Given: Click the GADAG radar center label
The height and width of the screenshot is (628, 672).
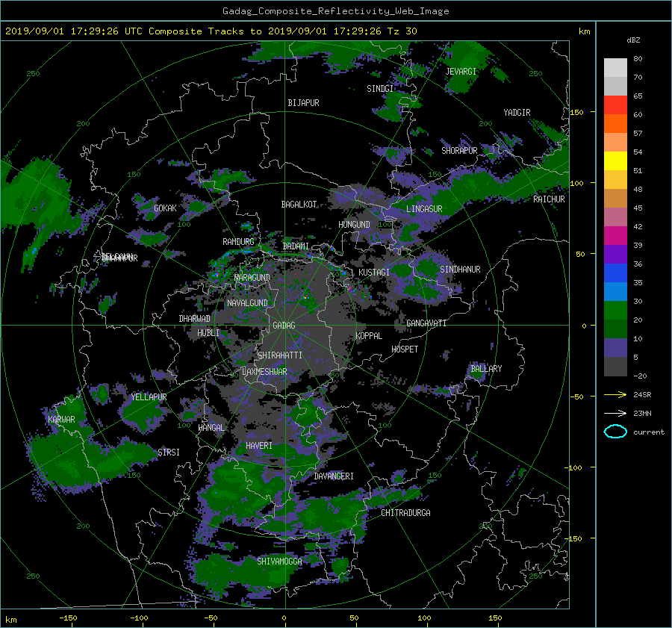Looking at the screenshot, I should coord(284,326).
